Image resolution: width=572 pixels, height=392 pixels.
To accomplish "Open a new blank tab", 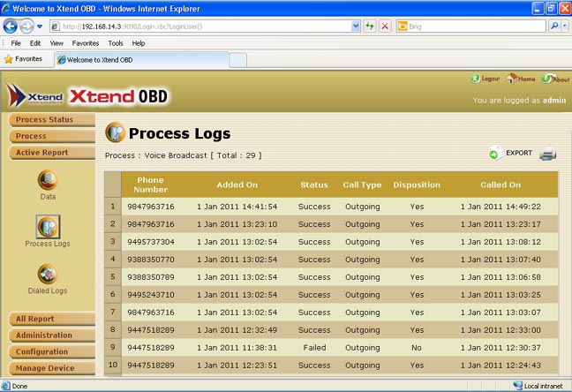I will (x=238, y=60).
